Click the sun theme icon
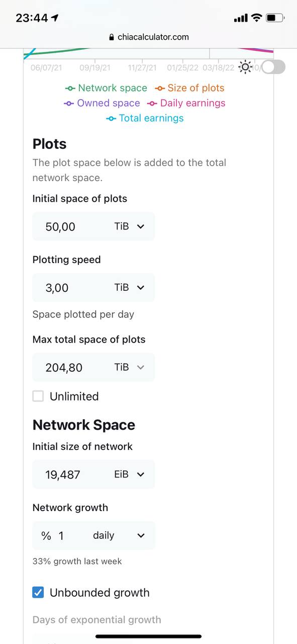Image resolution: width=297 pixels, height=644 pixels. pyautogui.click(x=245, y=67)
